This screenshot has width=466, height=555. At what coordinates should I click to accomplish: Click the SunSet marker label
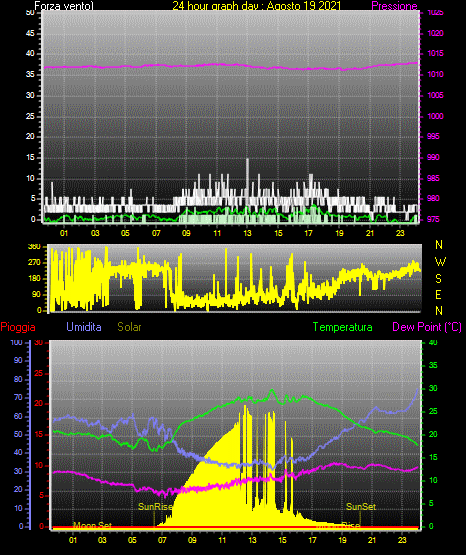tap(361, 507)
